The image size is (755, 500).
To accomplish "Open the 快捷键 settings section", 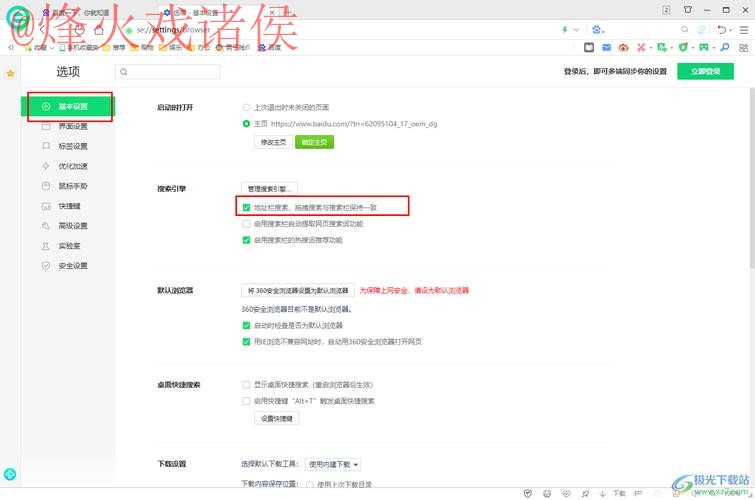I will 68,206.
